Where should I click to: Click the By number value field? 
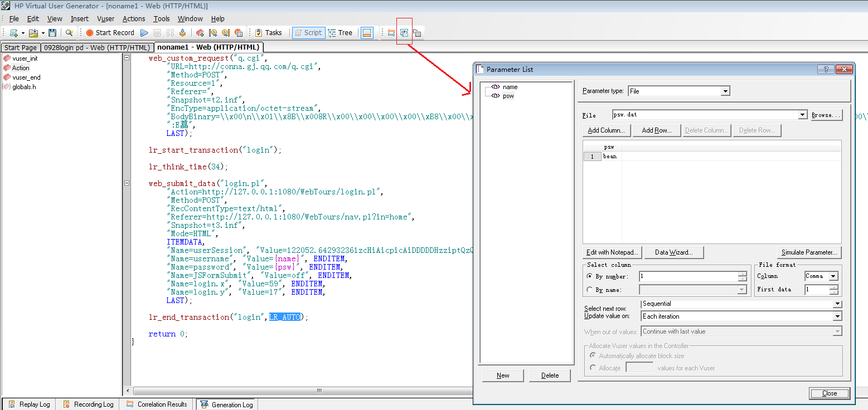[688, 276]
